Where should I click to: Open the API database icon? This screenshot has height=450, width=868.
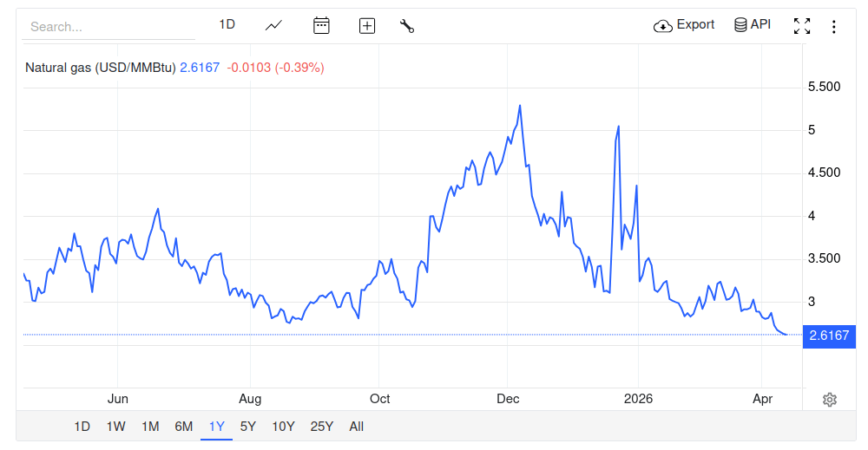(x=740, y=25)
